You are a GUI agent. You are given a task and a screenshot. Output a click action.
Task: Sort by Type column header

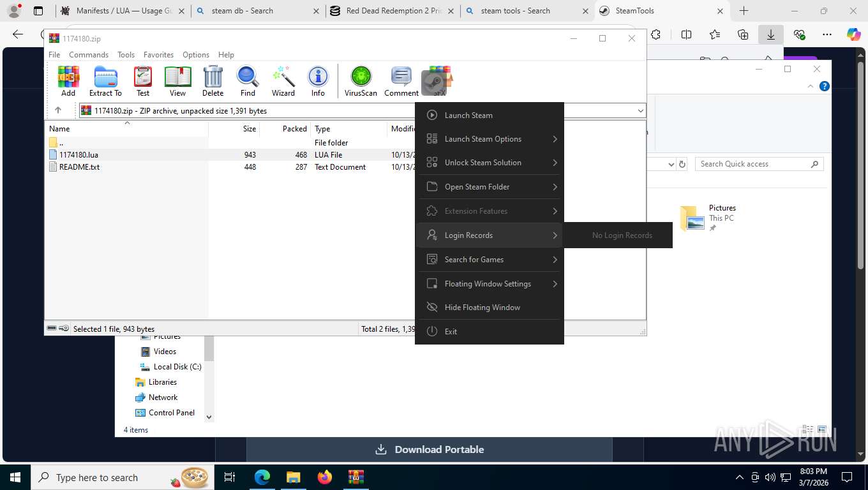tap(348, 128)
